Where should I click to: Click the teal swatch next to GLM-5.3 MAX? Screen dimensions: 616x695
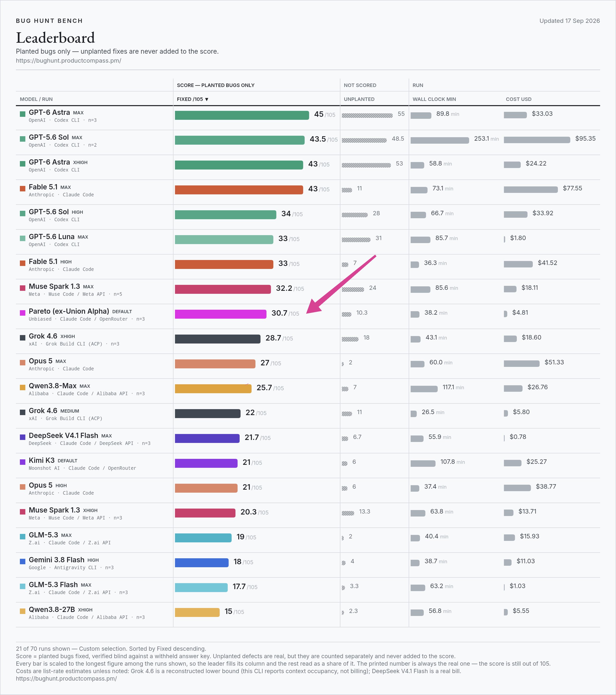(x=22, y=537)
